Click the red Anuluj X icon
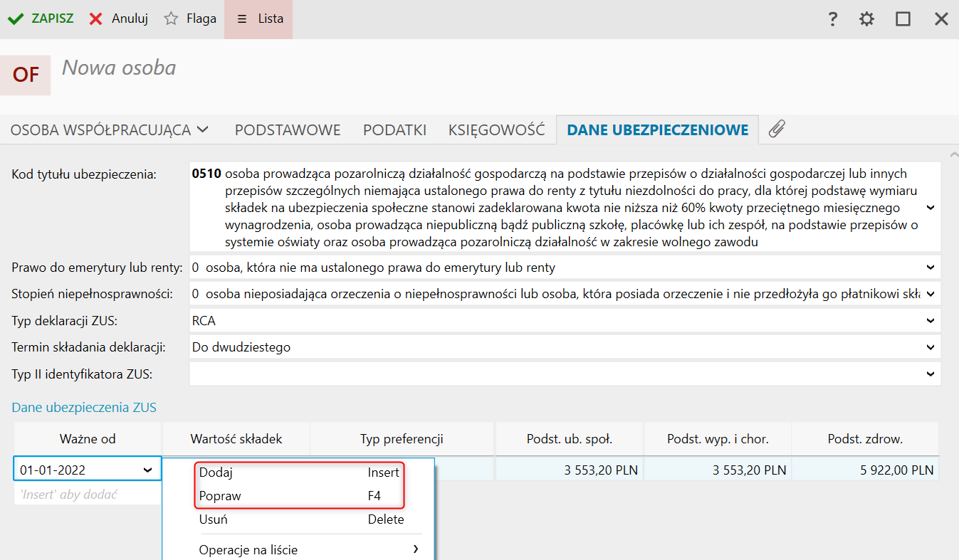The width and height of the screenshot is (959, 560). (x=96, y=19)
